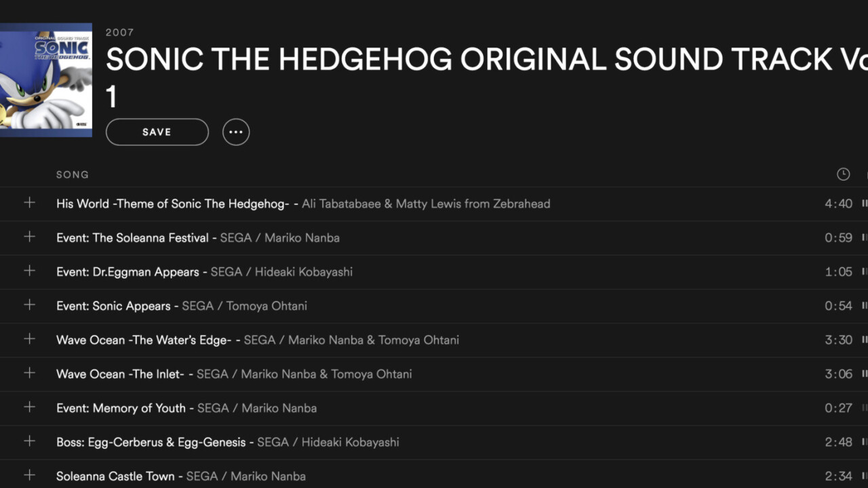The height and width of the screenshot is (488, 868).
Task: Open the more options ellipsis menu
Action: 236,132
